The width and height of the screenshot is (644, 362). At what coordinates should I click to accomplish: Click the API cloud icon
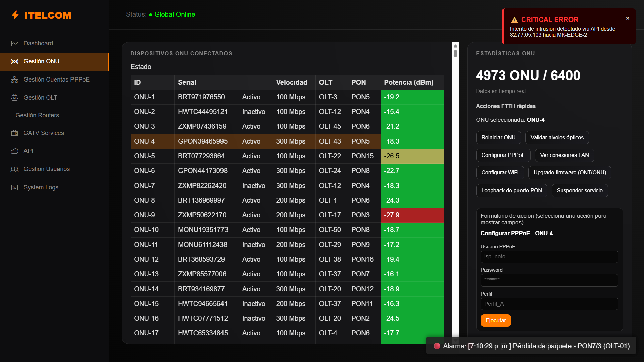point(14,151)
